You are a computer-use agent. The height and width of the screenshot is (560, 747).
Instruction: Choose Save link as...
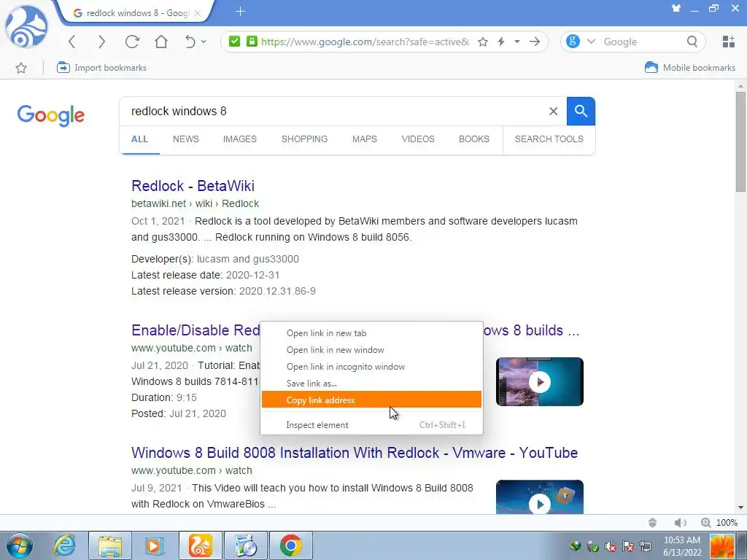(371, 384)
